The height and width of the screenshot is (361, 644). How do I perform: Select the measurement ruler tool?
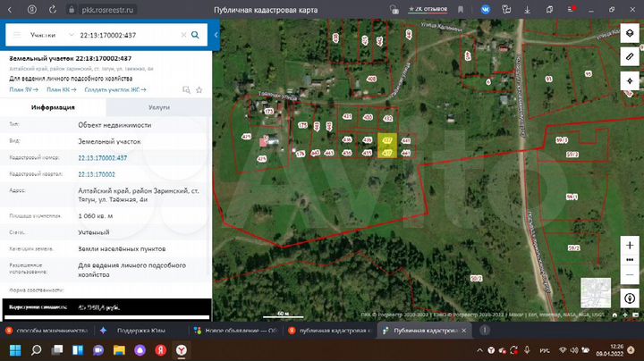[630, 56]
